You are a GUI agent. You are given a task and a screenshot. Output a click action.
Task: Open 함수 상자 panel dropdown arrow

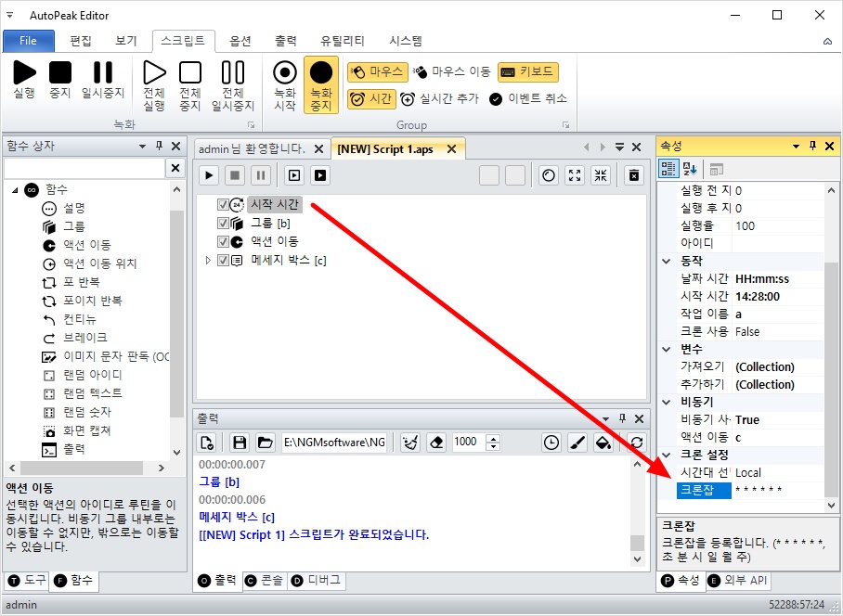(142, 146)
